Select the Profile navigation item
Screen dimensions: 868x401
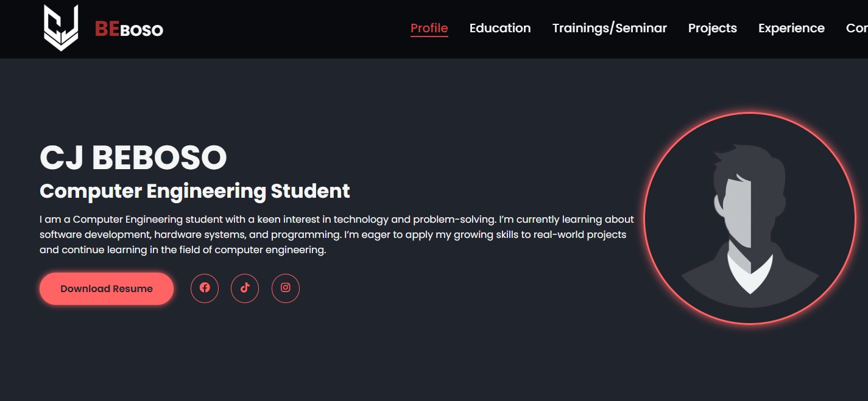tap(429, 28)
